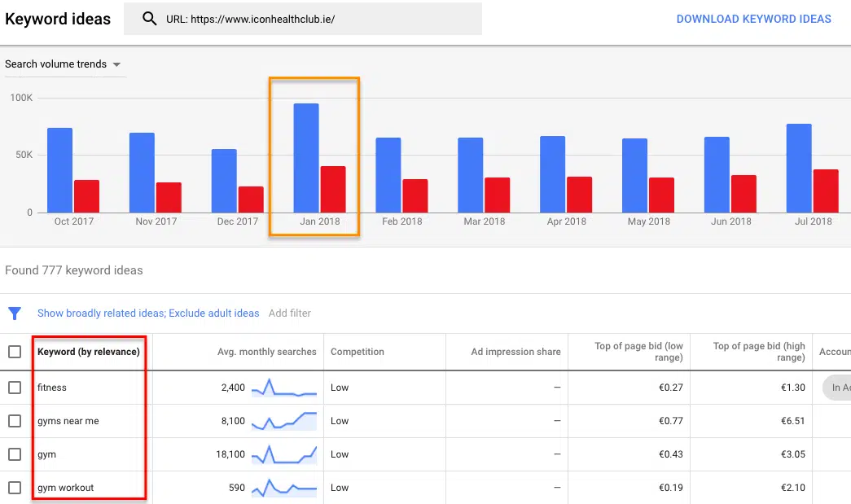This screenshot has width=851, height=504.
Task: Download keyword ideas
Action: [753, 19]
